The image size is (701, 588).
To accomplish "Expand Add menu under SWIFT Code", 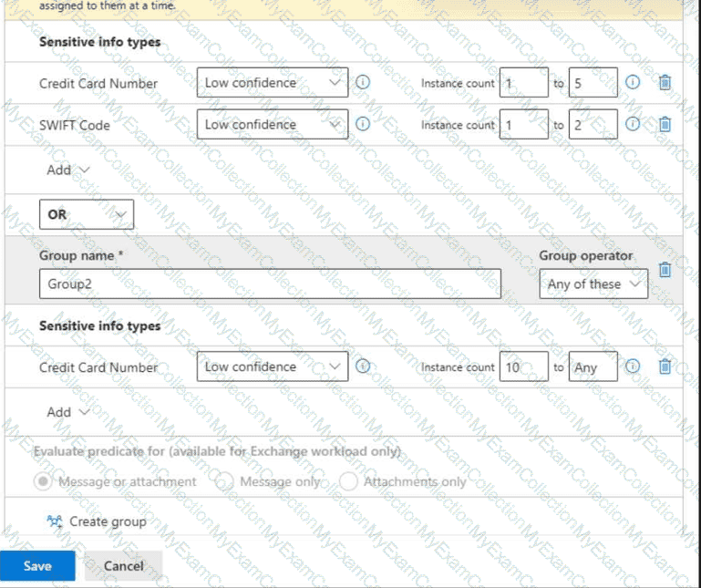I will [x=68, y=170].
